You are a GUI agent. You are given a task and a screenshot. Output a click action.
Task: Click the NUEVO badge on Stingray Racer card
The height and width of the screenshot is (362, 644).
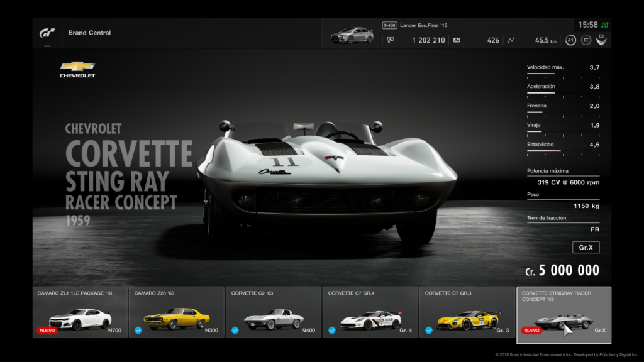531,331
